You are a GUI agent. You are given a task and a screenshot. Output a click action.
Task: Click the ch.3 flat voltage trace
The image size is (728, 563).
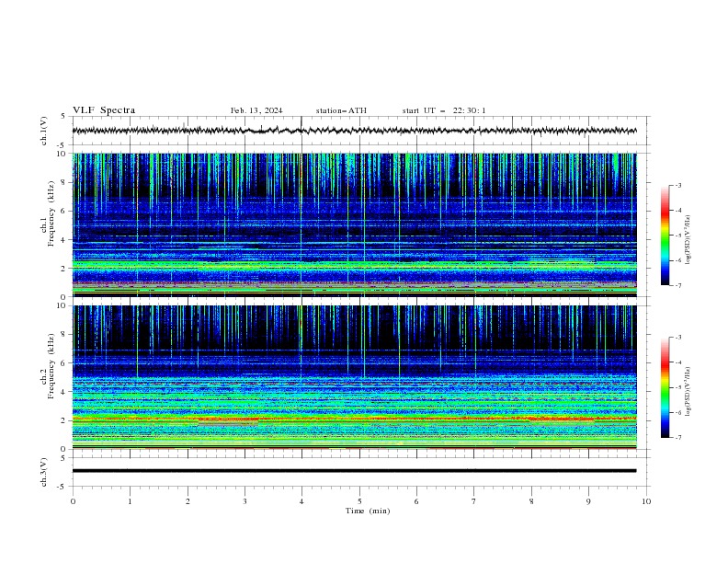click(x=355, y=471)
